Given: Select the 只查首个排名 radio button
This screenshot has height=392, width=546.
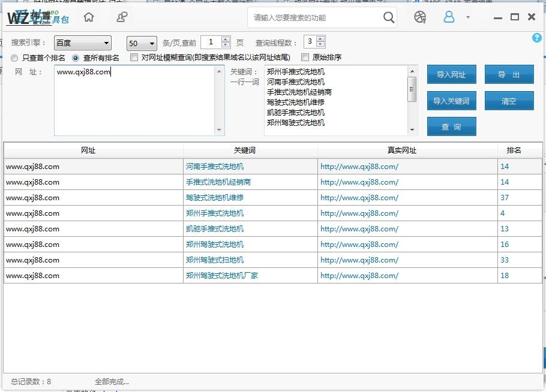Looking at the screenshot, I should [14, 58].
